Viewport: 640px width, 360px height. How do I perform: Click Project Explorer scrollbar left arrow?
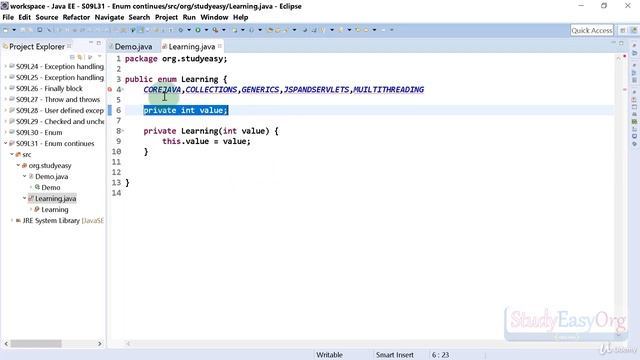[6, 344]
